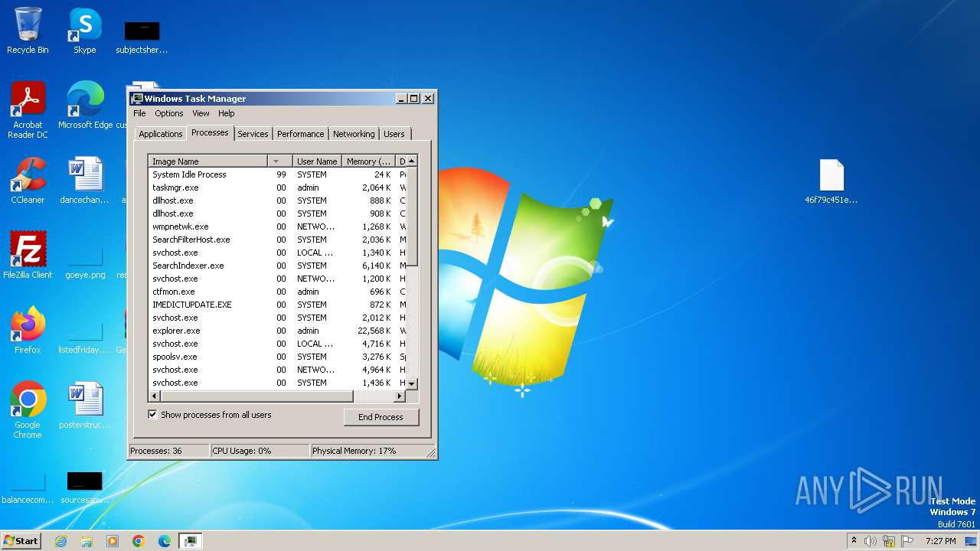Viewport: 980px width, 551px height.
Task: Select IMEDICTUPDATE.EXE process
Action: (276, 305)
